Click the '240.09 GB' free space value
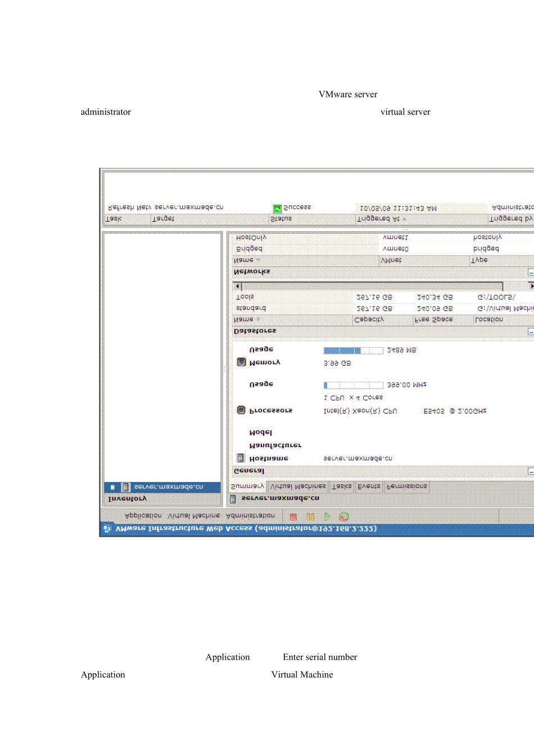This screenshot has height=756, width=534. 435,309
